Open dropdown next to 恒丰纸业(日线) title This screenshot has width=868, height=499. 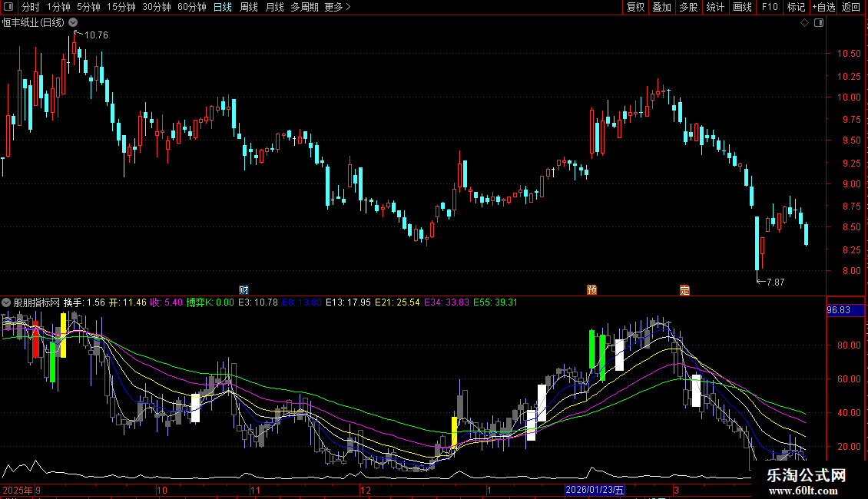coord(73,23)
